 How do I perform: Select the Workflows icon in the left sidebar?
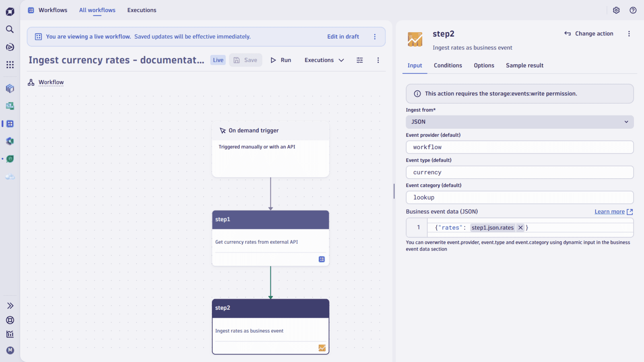(x=10, y=123)
